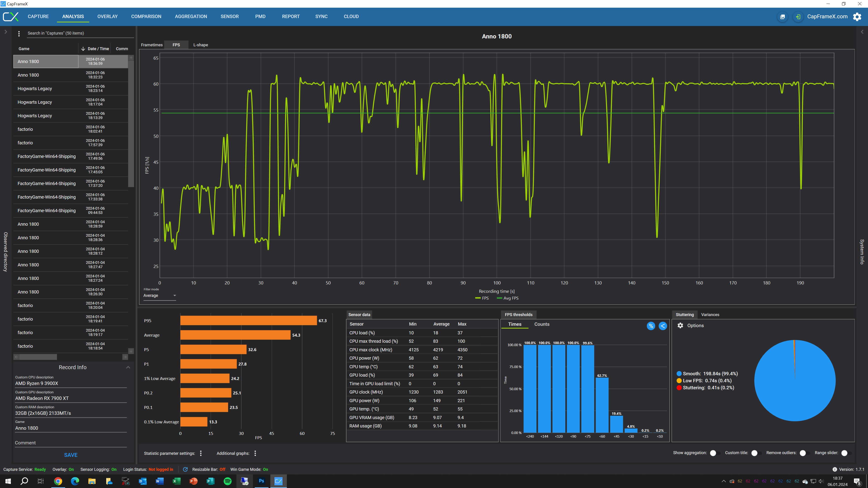This screenshot has width=868, height=488.
Task: Open stuttering Options gear icon
Action: [x=680, y=325]
